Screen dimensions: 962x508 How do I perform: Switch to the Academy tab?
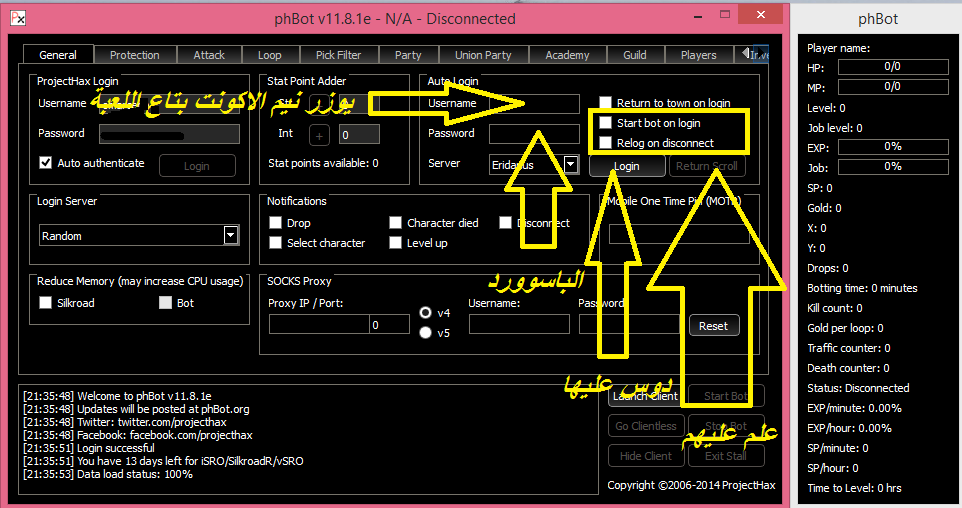567,55
